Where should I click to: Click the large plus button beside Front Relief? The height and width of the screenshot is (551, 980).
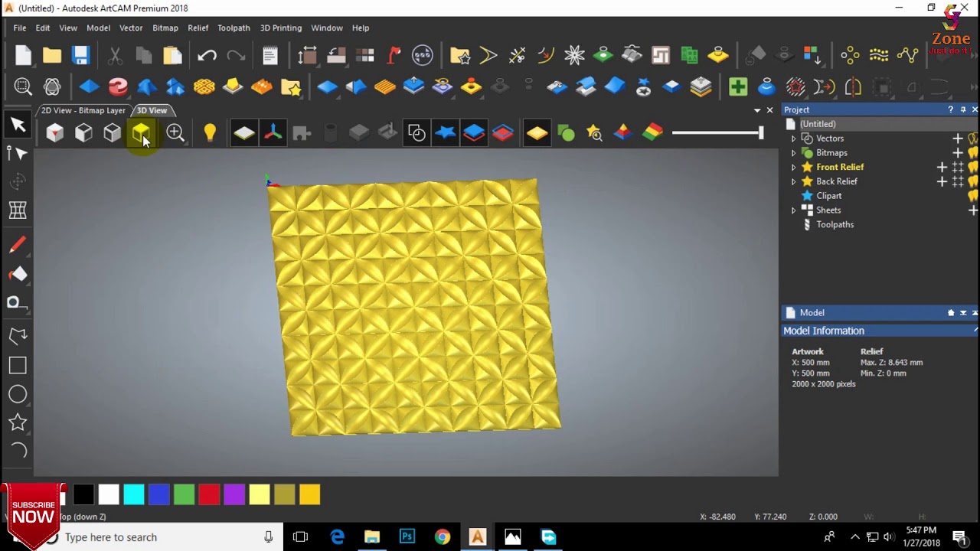coord(942,167)
